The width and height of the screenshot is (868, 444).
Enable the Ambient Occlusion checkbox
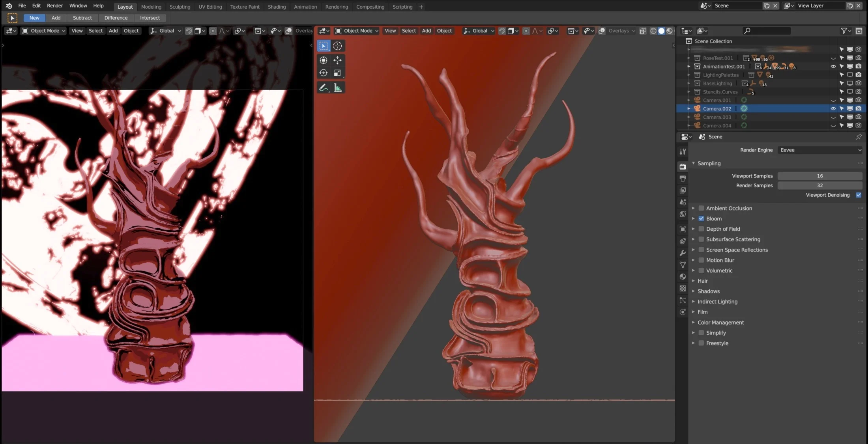click(x=701, y=208)
